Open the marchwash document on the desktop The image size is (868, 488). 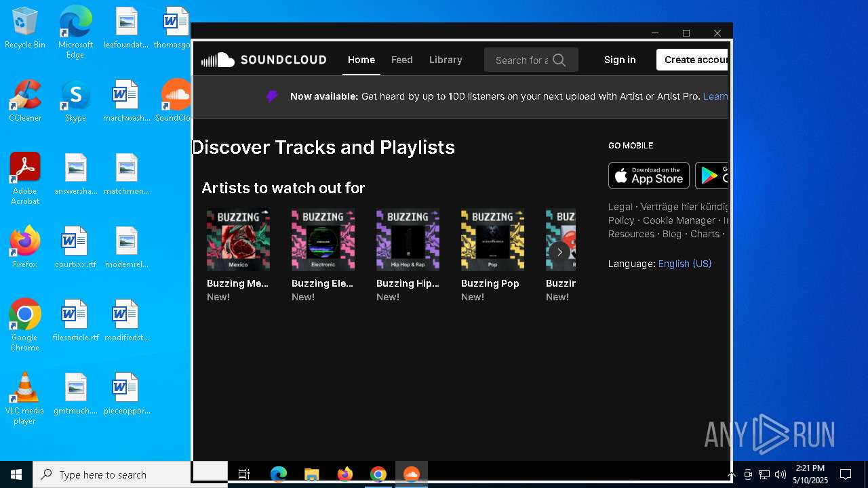click(x=126, y=101)
